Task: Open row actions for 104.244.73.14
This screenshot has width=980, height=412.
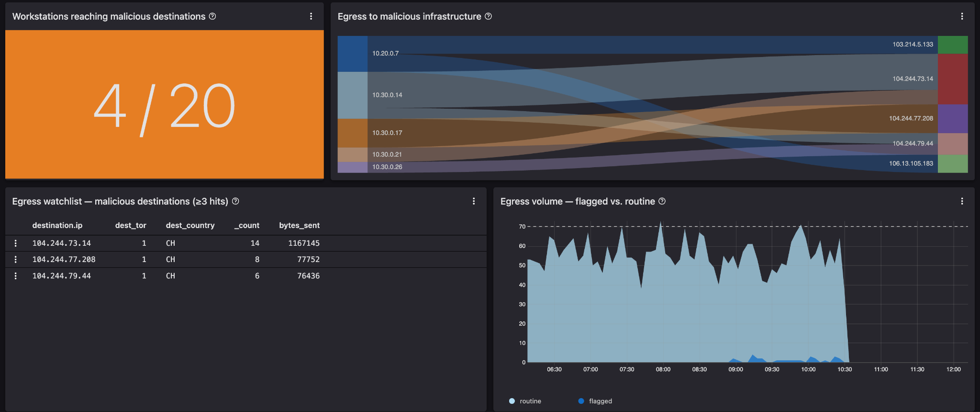Action: point(16,243)
